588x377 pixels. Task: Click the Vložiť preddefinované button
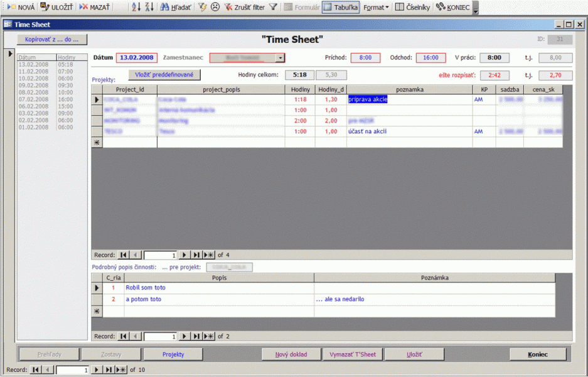click(x=164, y=75)
